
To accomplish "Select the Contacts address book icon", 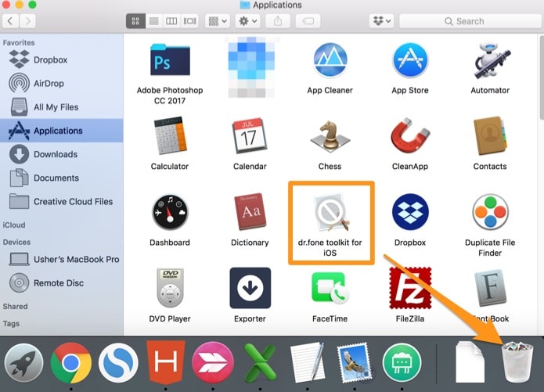I will pos(490,135).
